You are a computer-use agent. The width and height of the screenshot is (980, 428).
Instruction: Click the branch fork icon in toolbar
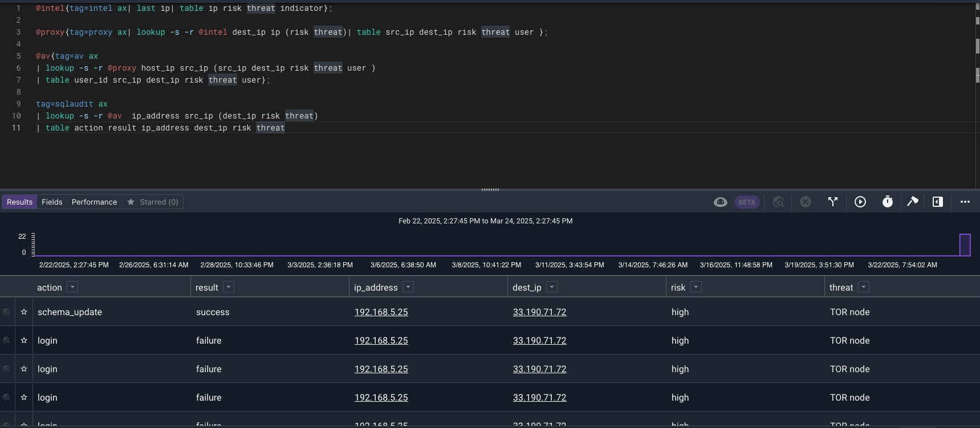pyautogui.click(x=833, y=202)
